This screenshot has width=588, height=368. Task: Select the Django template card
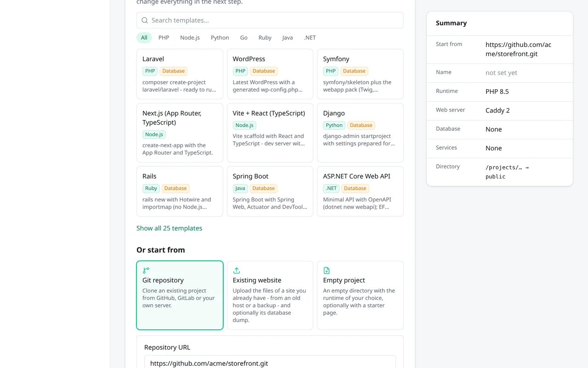click(360, 133)
